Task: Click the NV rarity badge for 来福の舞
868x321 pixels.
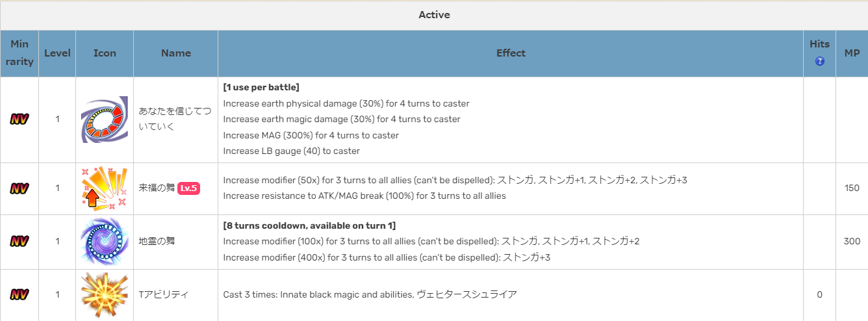Action: point(19,188)
